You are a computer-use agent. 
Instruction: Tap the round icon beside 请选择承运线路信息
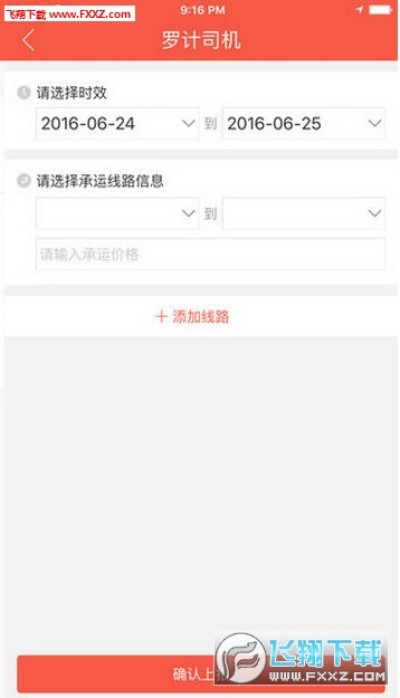[x=24, y=181]
